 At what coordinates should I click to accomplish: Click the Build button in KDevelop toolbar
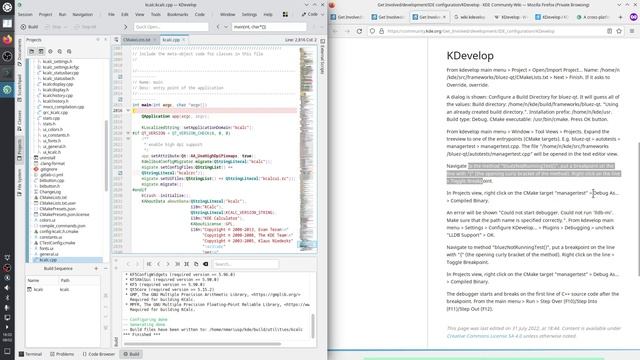click(29, 27)
